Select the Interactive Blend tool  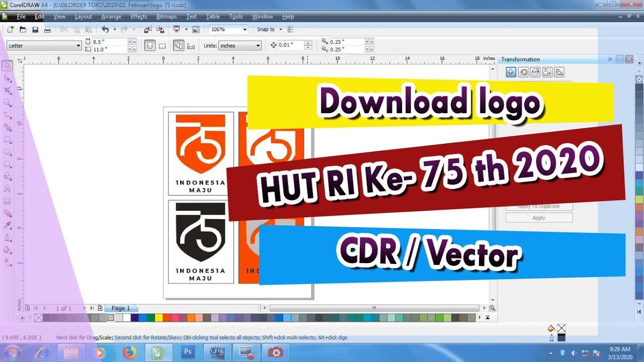pos(7,213)
